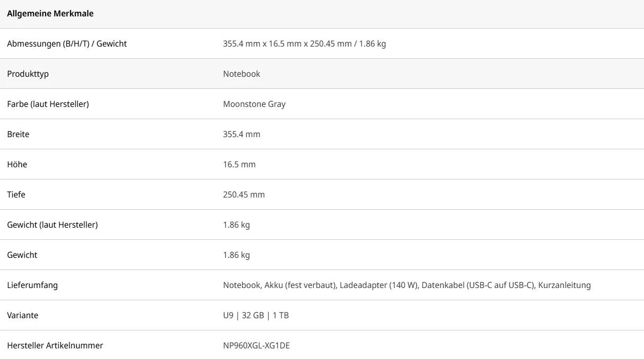Click the Hersteller Artikelnummer label
The width and height of the screenshot is (644, 359).
[55, 346]
